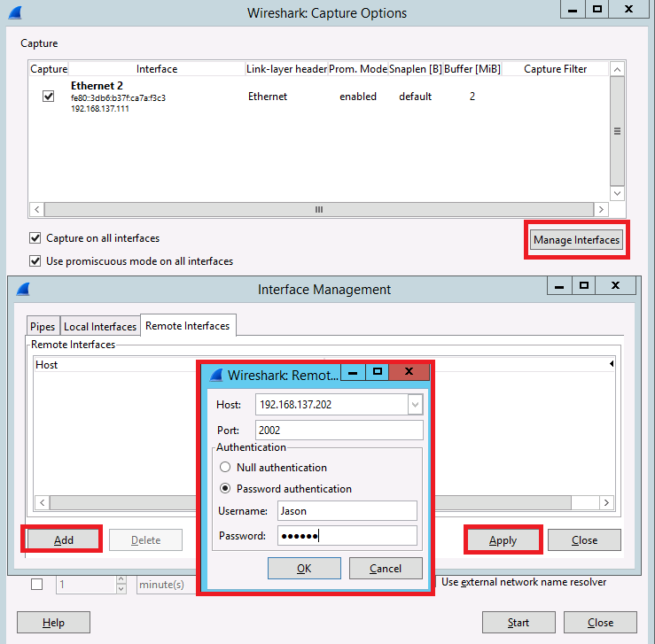This screenshot has width=655, height=644.
Task: Click the Password input field
Action: click(347, 535)
